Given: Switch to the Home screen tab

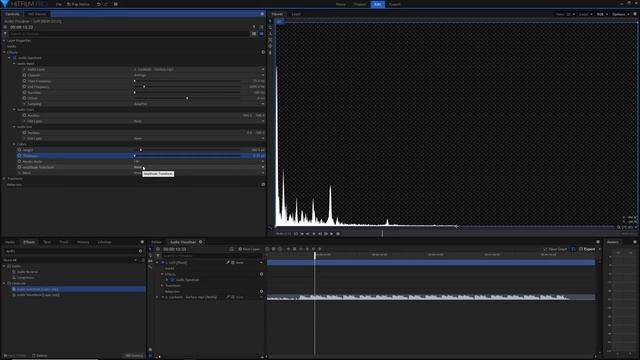Looking at the screenshot, I should point(341,4).
